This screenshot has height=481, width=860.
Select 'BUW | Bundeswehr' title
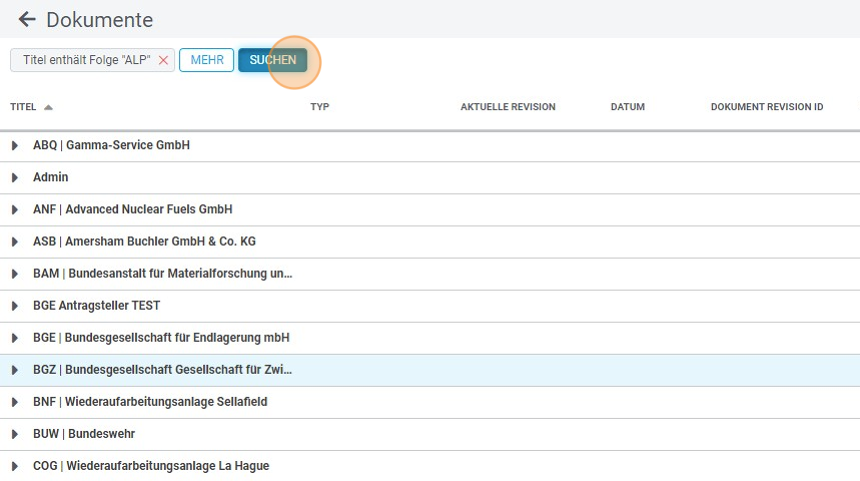[84, 434]
